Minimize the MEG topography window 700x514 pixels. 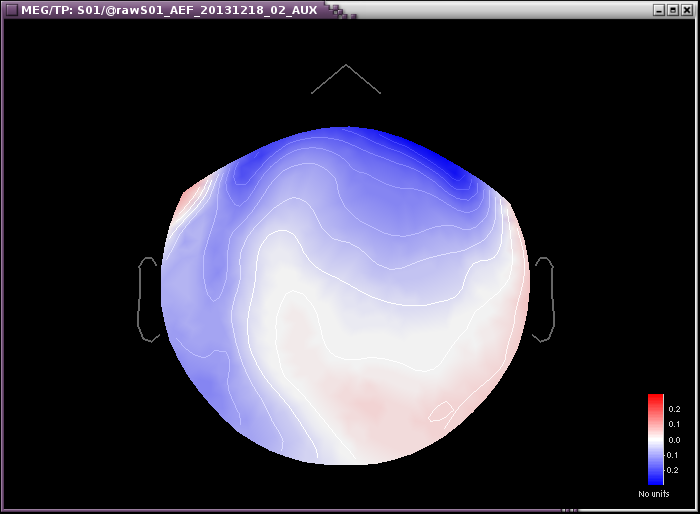pyautogui.click(x=659, y=10)
